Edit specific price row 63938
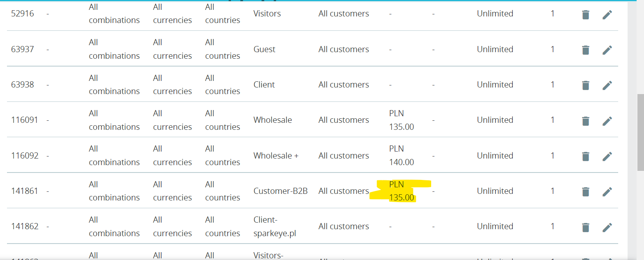 click(607, 85)
